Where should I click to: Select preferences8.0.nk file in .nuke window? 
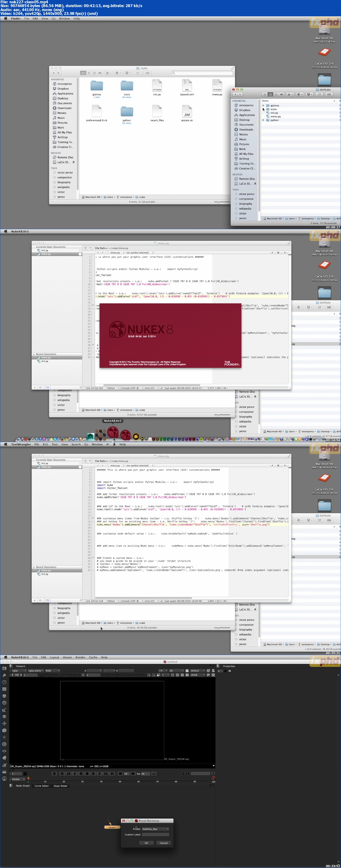tap(96, 113)
